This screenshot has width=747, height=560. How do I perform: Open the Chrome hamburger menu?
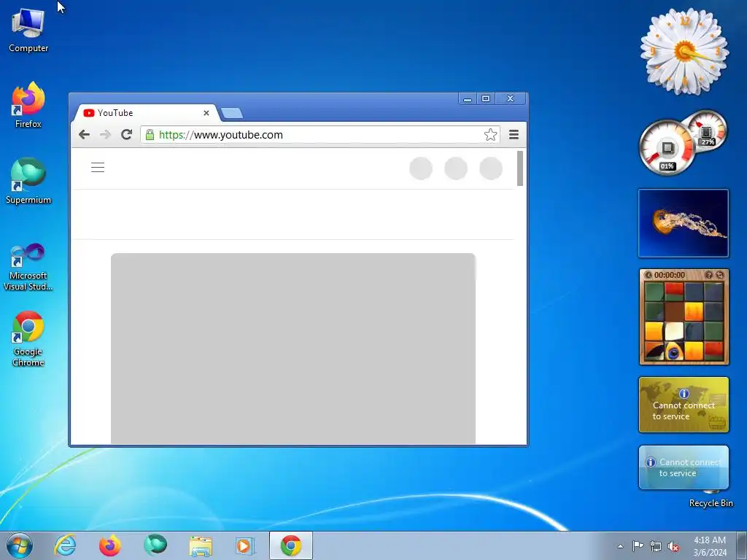(x=514, y=135)
